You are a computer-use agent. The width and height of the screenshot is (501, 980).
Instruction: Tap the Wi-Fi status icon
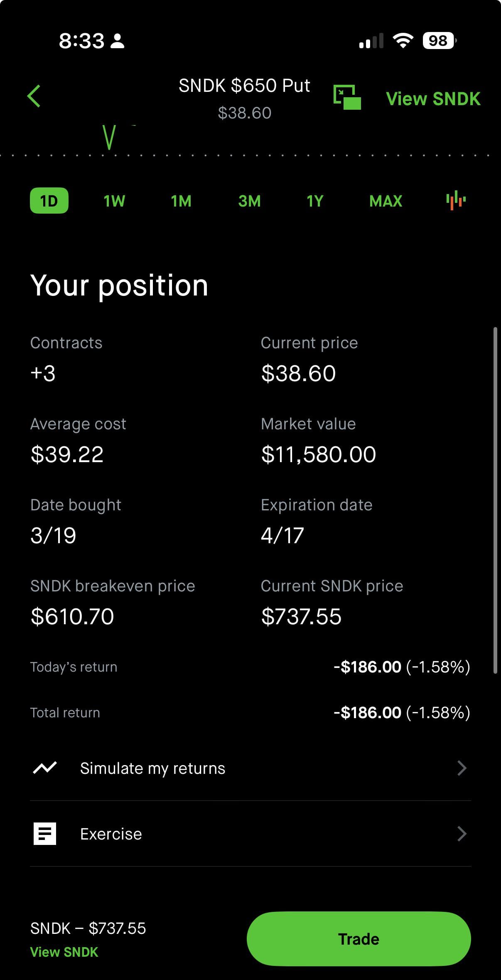(403, 41)
